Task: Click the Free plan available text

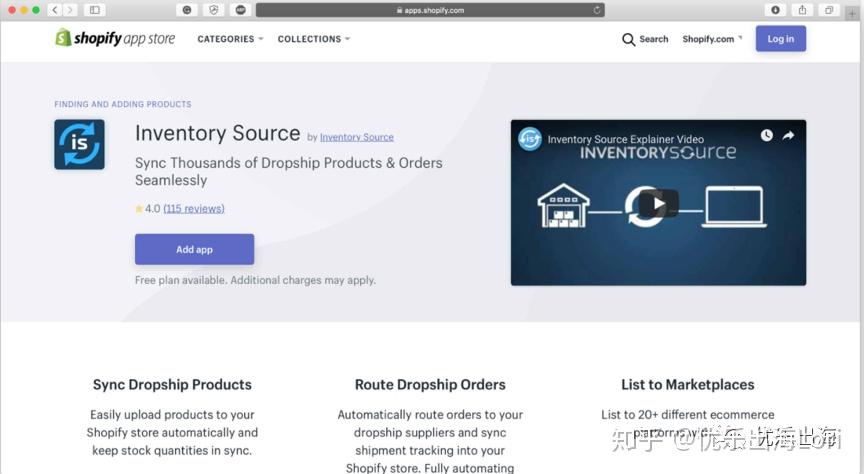Action: coord(255,280)
